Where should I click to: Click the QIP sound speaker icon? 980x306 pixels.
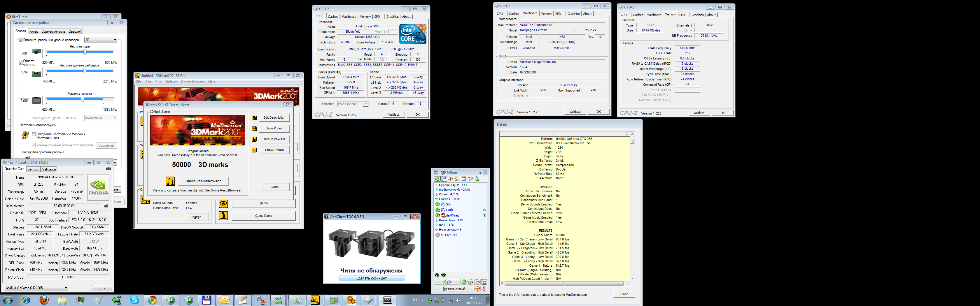tap(450, 179)
